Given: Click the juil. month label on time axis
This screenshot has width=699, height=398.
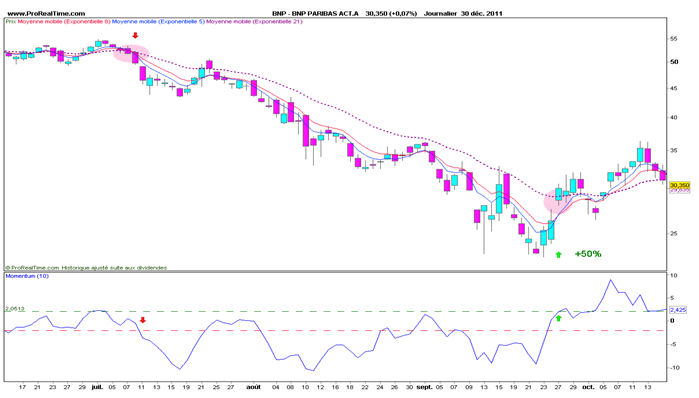Looking at the screenshot, I should point(97,387).
